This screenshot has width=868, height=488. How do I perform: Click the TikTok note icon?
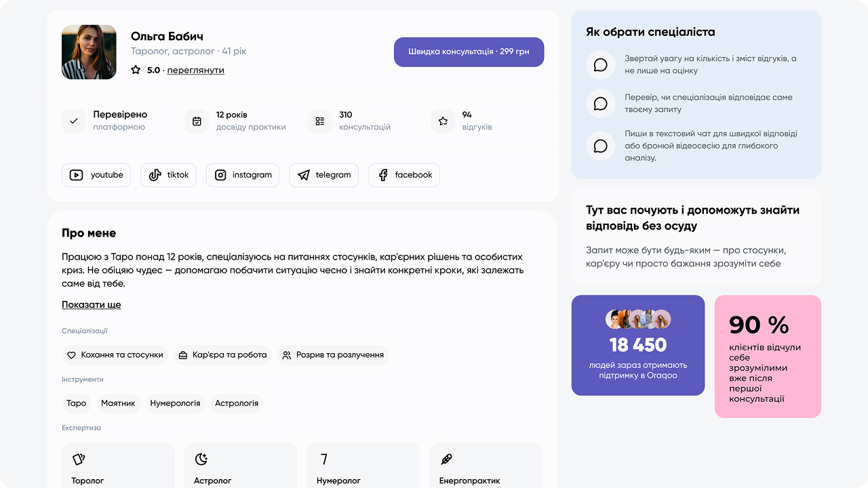tap(155, 175)
